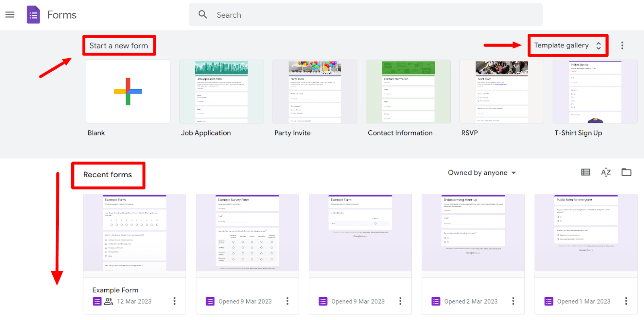Click the Job Application label
The width and height of the screenshot is (644, 320).
coord(206,133)
